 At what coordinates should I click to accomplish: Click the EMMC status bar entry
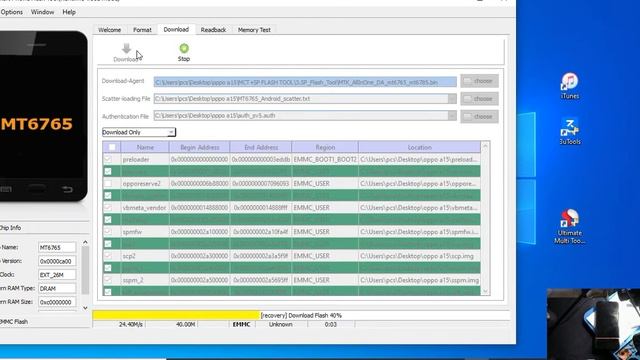[241, 324]
